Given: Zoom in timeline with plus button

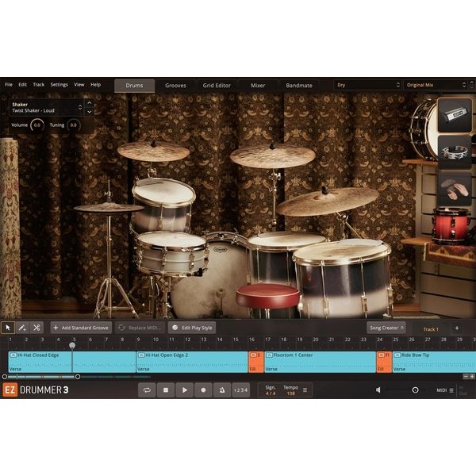Looking at the screenshot, I should coord(472,376).
